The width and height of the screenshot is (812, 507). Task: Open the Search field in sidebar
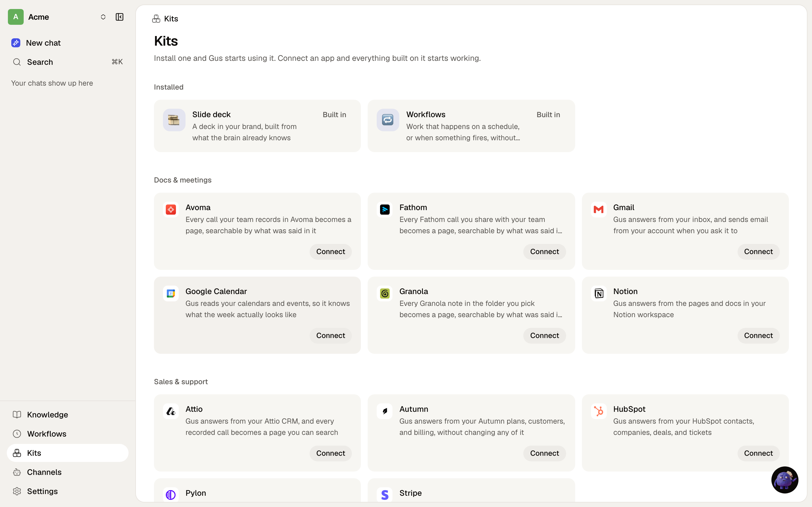pos(67,62)
